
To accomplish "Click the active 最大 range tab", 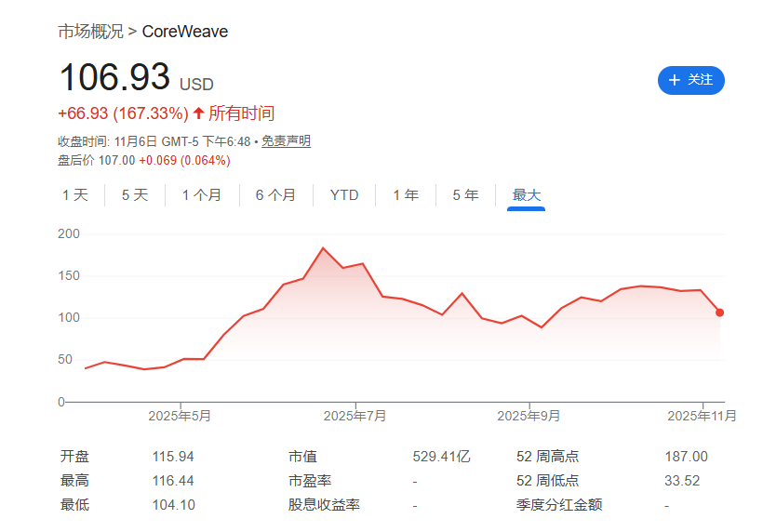I will (527, 195).
